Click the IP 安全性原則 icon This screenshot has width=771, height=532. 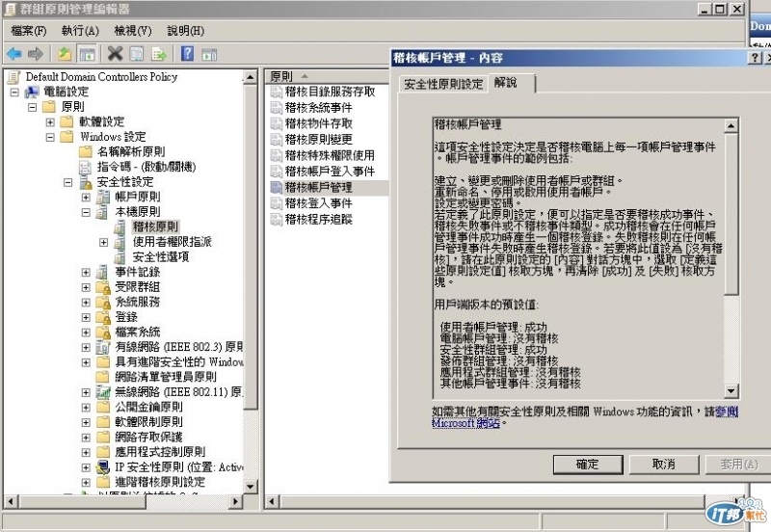(103, 467)
